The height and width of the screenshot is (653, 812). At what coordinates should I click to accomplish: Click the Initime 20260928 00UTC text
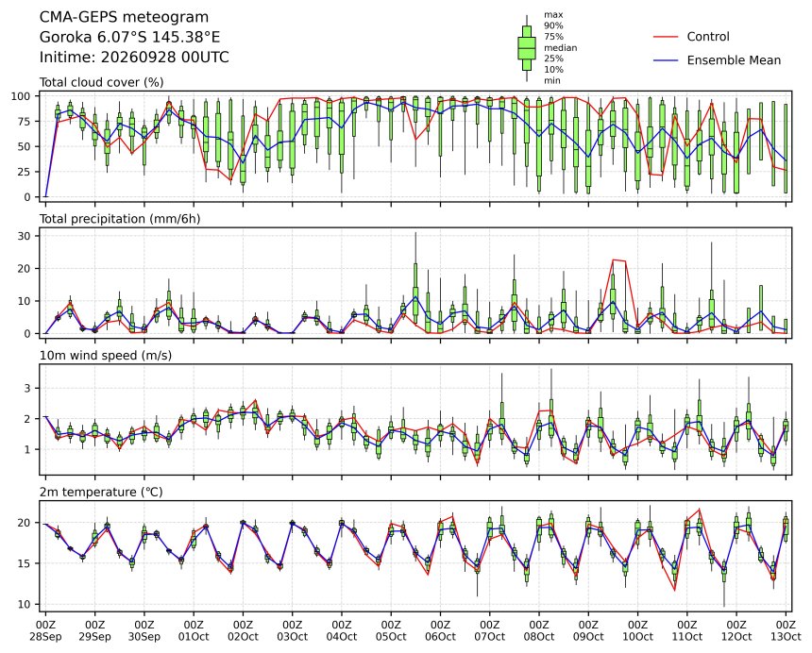click(134, 57)
